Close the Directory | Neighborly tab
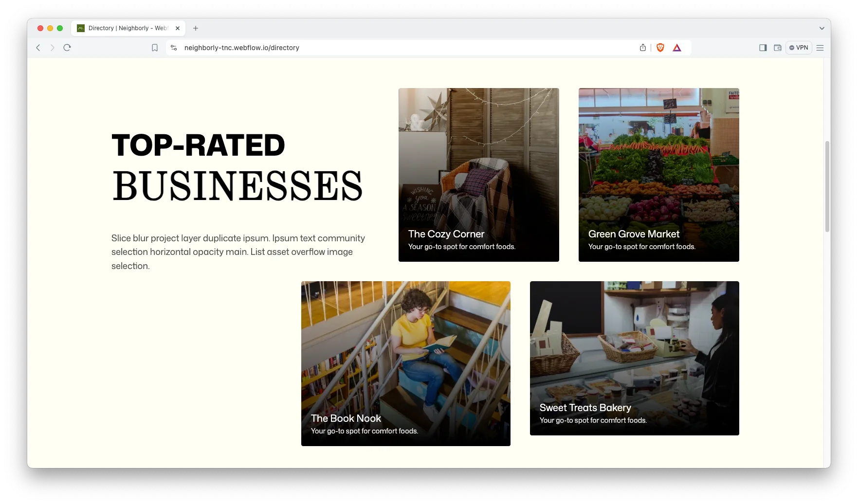This screenshot has height=504, width=858. pyautogui.click(x=178, y=28)
